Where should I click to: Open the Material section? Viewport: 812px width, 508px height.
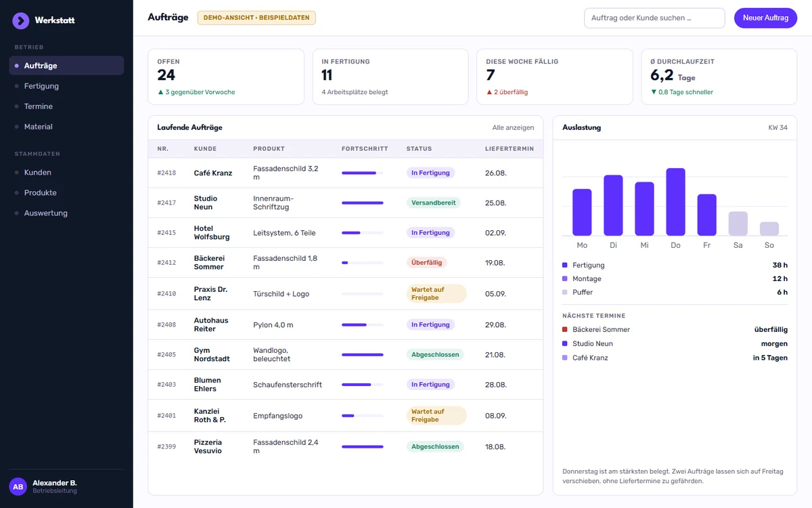[66, 127]
